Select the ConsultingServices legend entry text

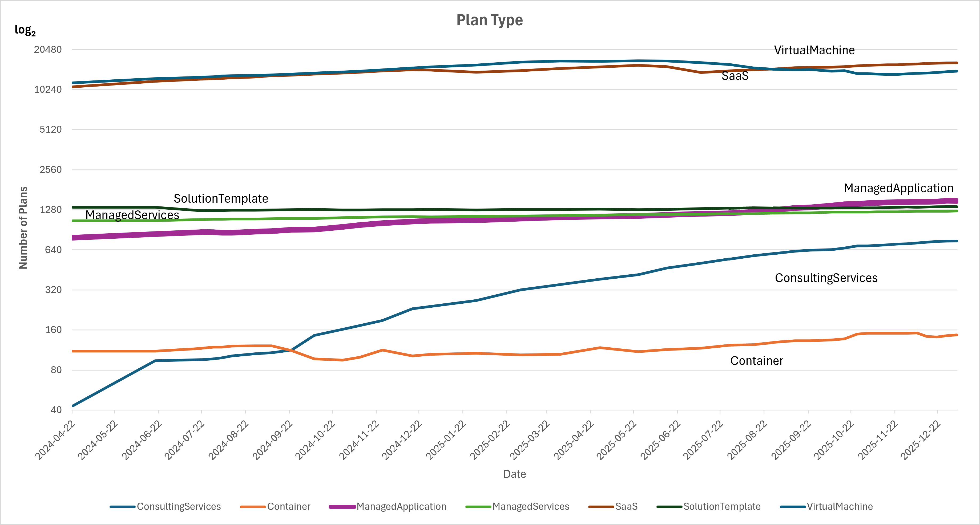178,506
